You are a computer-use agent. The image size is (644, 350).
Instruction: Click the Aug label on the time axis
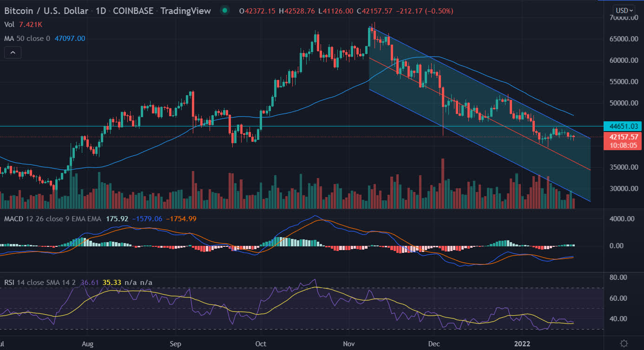click(x=87, y=344)
